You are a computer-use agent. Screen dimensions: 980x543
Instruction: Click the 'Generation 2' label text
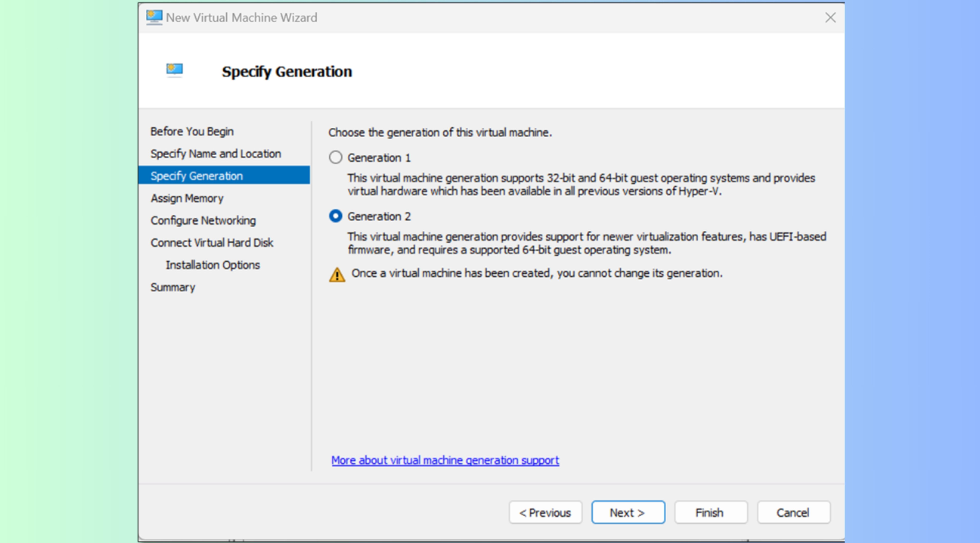(x=379, y=216)
